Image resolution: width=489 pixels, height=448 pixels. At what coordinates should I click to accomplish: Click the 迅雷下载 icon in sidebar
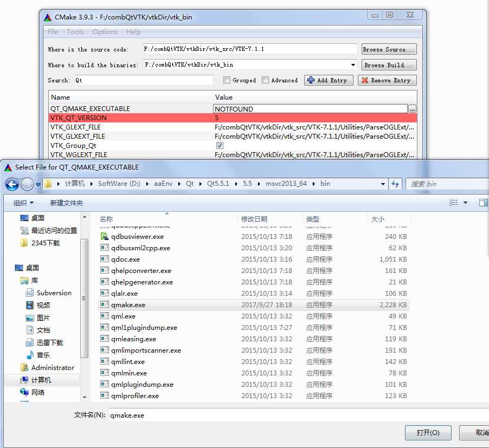click(x=29, y=342)
